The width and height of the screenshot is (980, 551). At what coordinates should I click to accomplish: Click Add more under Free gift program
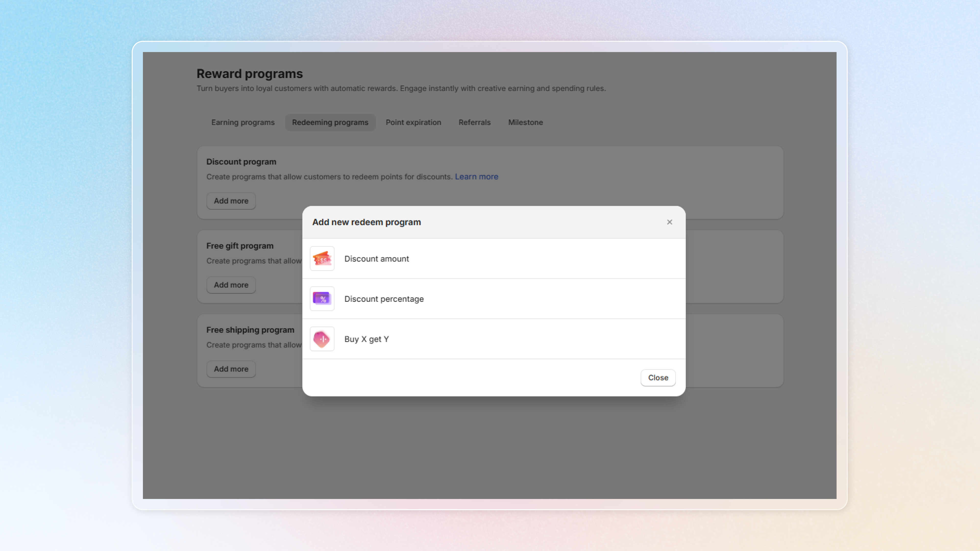click(231, 285)
